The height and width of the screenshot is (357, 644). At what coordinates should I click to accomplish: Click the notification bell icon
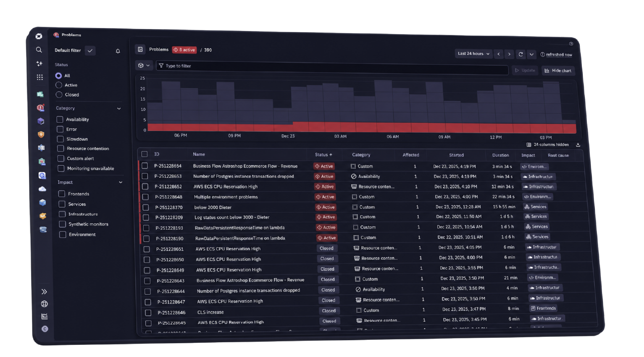118,51
